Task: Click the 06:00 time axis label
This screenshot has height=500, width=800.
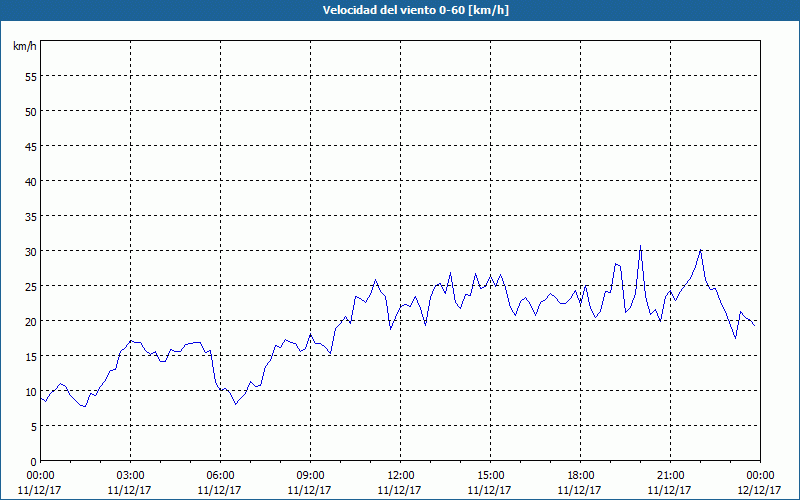Action: tap(220, 476)
